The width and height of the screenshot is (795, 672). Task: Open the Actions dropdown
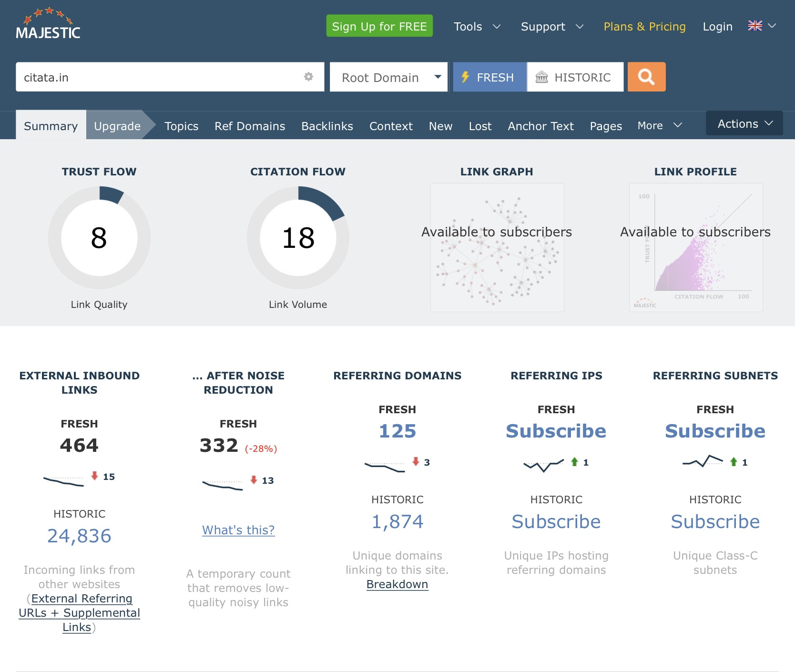click(x=744, y=123)
